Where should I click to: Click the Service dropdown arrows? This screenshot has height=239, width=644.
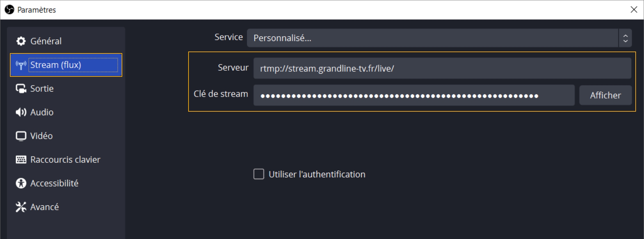[x=625, y=38]
